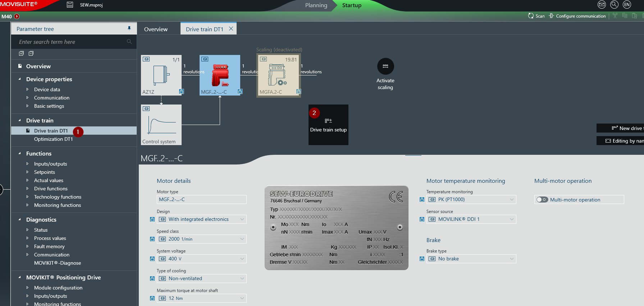Click the search icon in the parameter search box
This screenshot has width=644, height=306.
[x=129, y=42]
